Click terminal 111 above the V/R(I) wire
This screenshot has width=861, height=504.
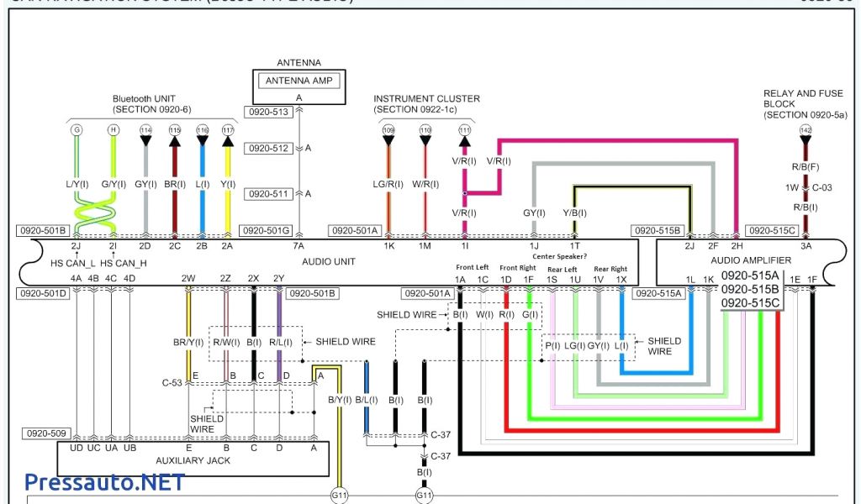click(x=464, y=130)
